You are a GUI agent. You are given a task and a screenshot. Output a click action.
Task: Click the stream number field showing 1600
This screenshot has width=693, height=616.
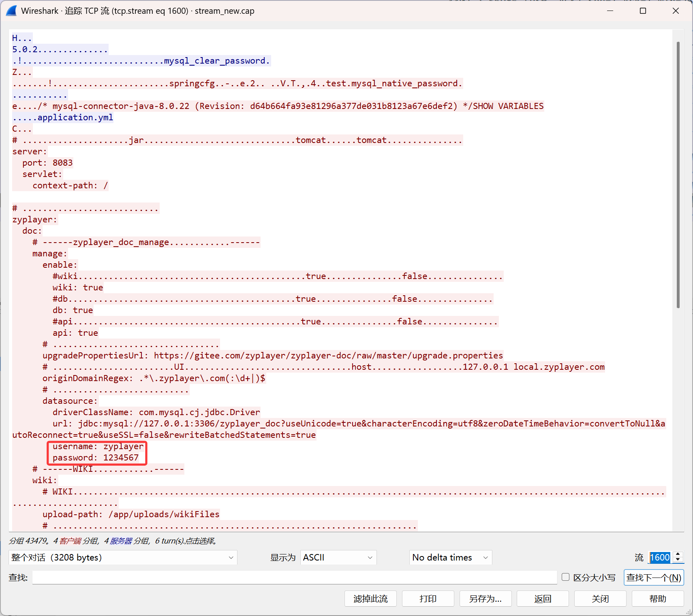pos(660,557)
